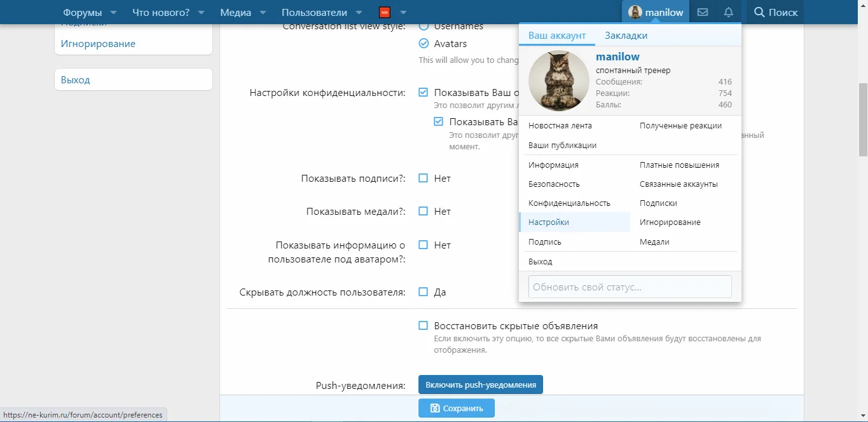
Task: Open Подпись menu entry
Action: pos(545,242)
